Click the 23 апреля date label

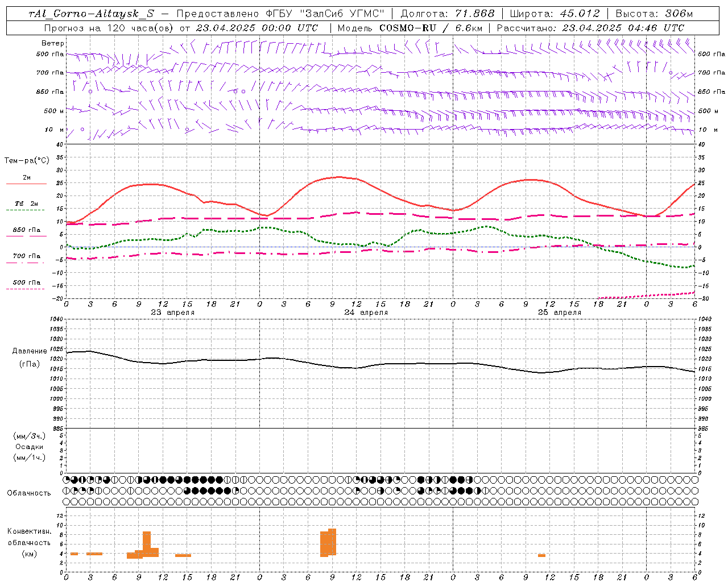pyautogui.click(x=173, y=313)
